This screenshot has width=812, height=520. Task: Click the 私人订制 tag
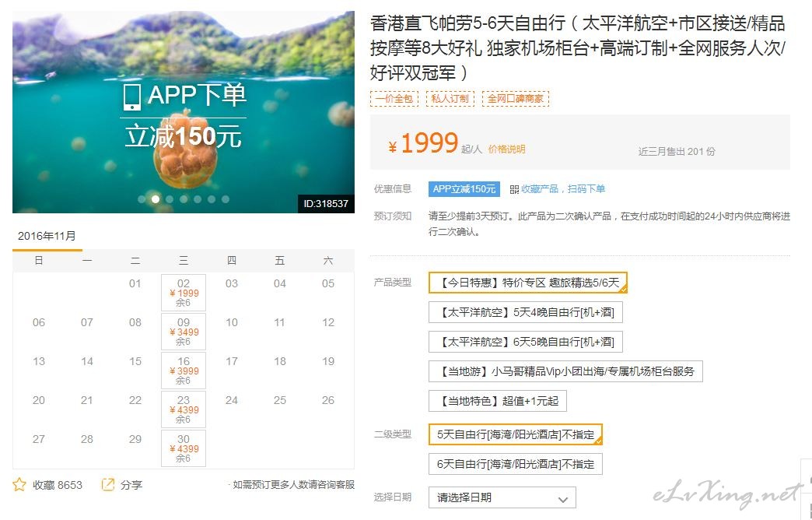(450, 99)
